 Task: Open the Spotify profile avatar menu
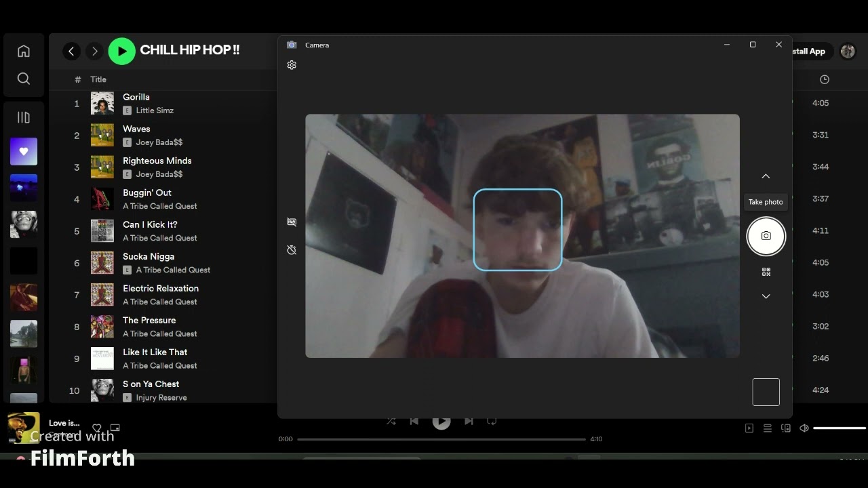pos(848,51)
